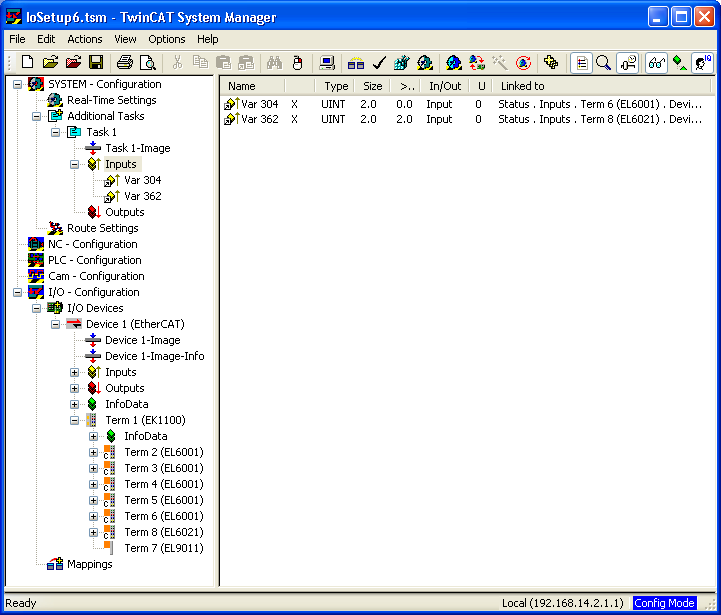Select Route Settings tree item
Image resolution: width=721 pixels, height=615 pixels.
103,228
